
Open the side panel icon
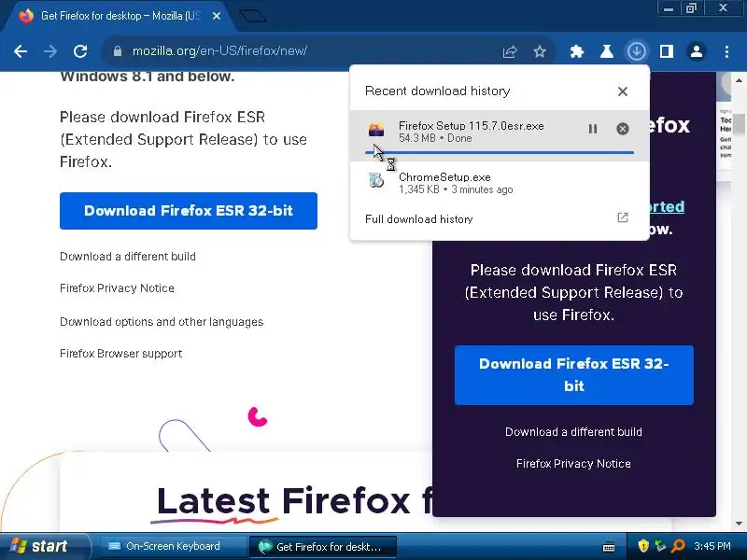click(x=666, y=51)
